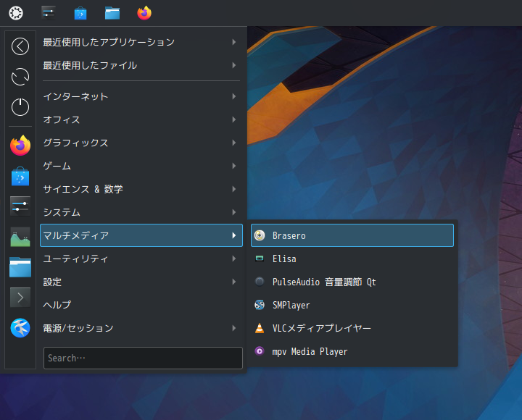
Task: Launch PulseAudio 音量調節 Qt
Action: 352,282
